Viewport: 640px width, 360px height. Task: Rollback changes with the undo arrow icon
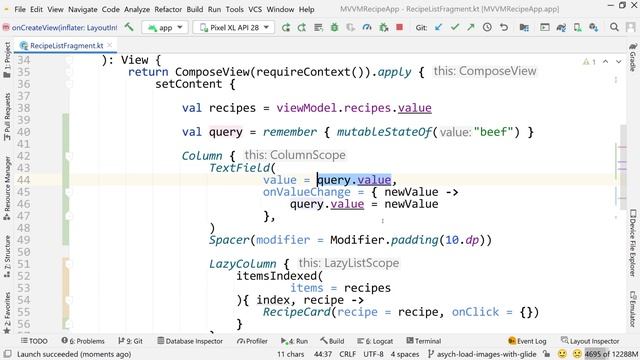[x=504, y=27]
